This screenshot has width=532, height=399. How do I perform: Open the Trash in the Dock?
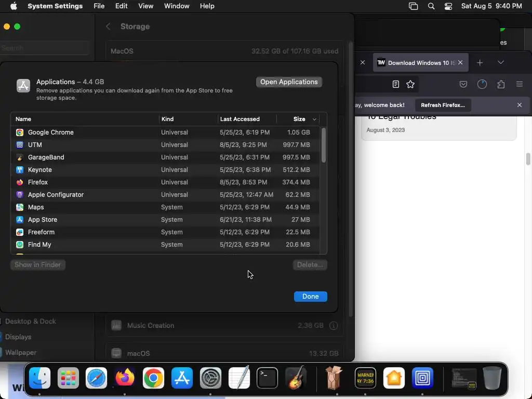point(492,378)
